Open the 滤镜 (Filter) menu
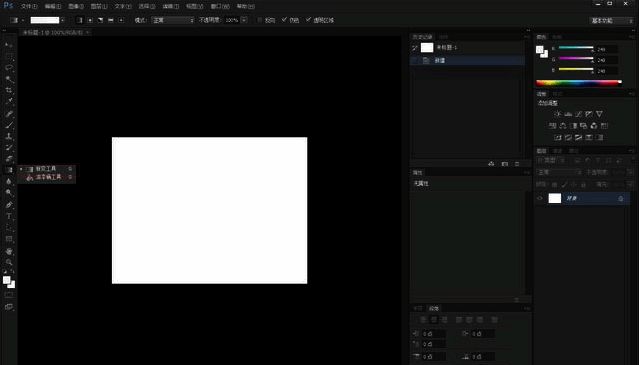 pyautogui.click(x=171, y=6)
